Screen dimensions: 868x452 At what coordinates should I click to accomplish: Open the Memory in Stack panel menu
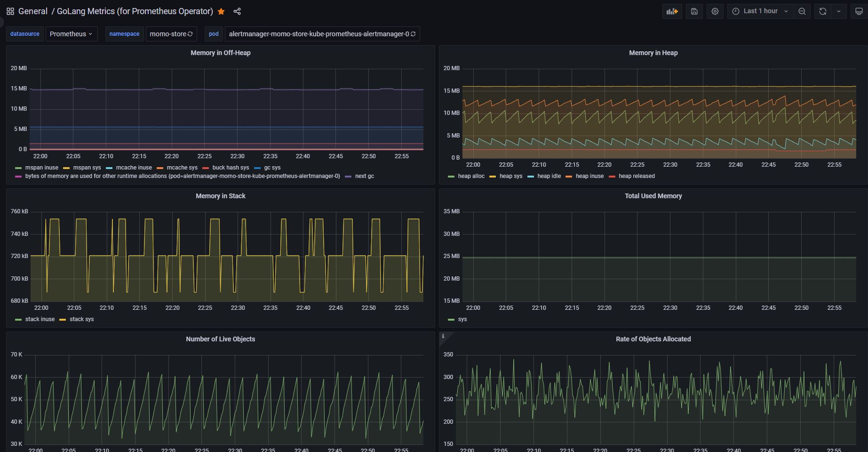tap(220, 196)
